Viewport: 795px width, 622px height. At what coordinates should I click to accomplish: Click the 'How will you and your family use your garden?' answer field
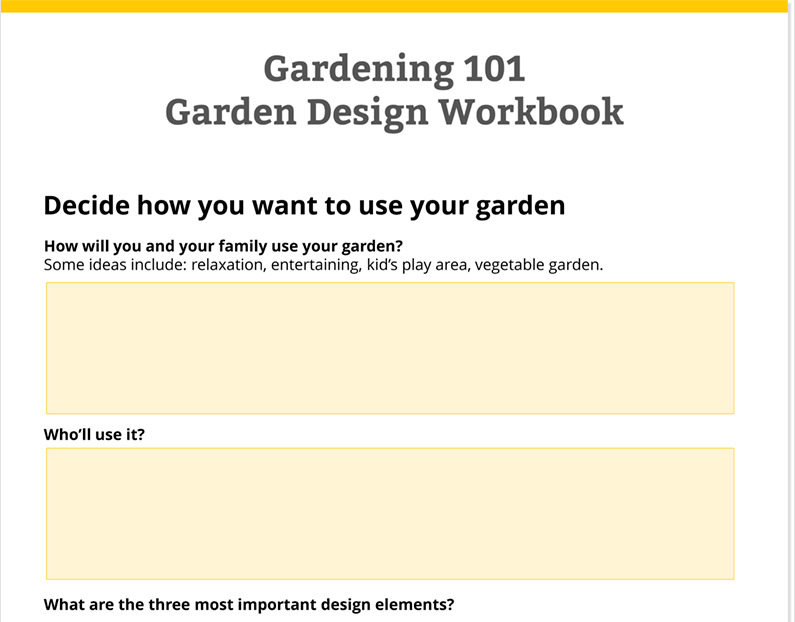click(x=390, y=348)
